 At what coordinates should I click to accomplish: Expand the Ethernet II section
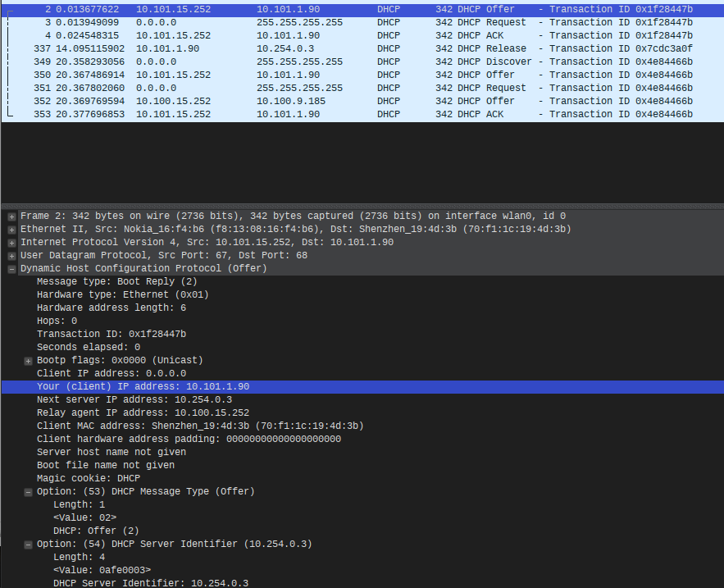pyautogui.click(x=12, y=230)
